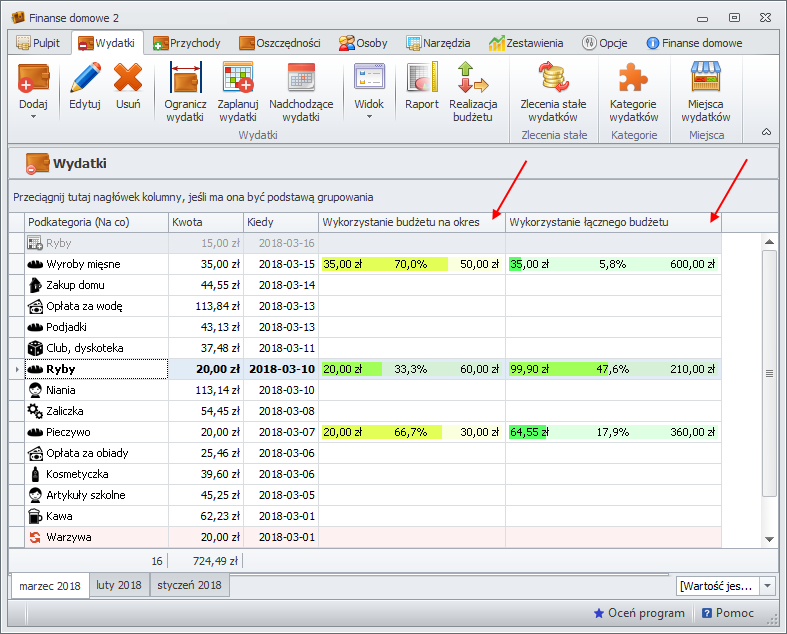The width and height of the screenshot is (787, 634).
Task: Switch to the luty 2018 tab
Action: pos(119,585)
